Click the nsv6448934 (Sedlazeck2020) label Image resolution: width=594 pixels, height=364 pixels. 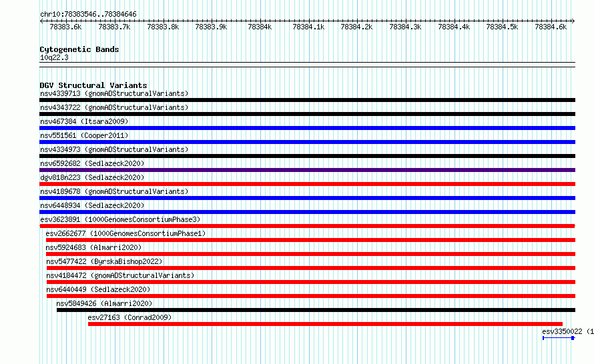[x=92, y=205]
